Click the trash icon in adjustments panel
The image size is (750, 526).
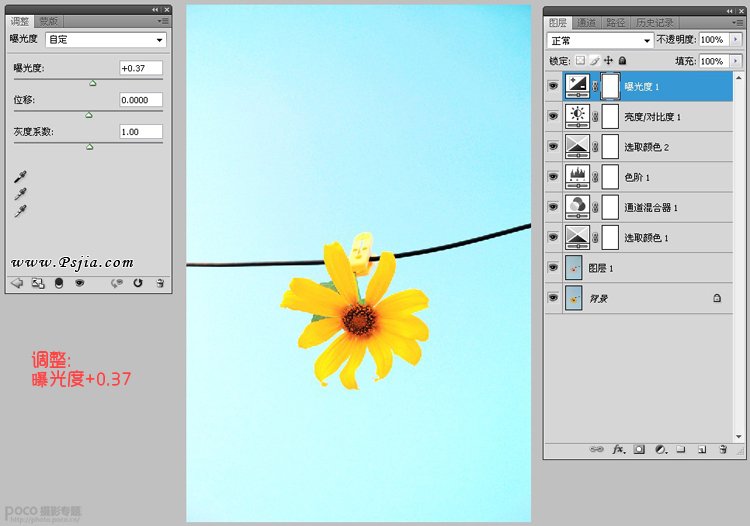click(160, 283)
